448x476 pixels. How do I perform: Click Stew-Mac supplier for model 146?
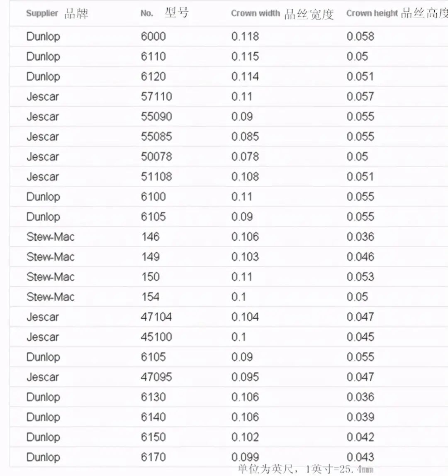tap(50, 237)
